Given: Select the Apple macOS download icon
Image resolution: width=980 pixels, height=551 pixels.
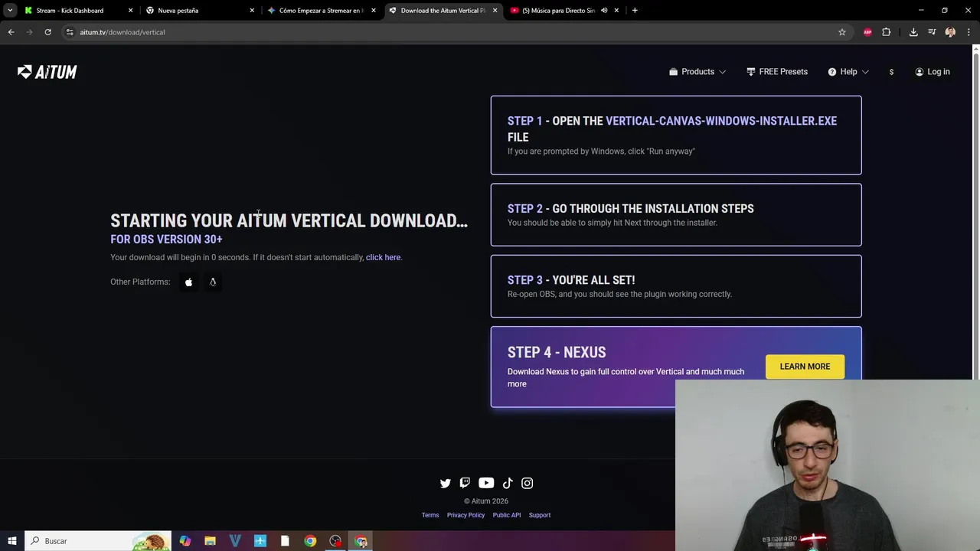Looking at the screenshot, I should point(188,282).
